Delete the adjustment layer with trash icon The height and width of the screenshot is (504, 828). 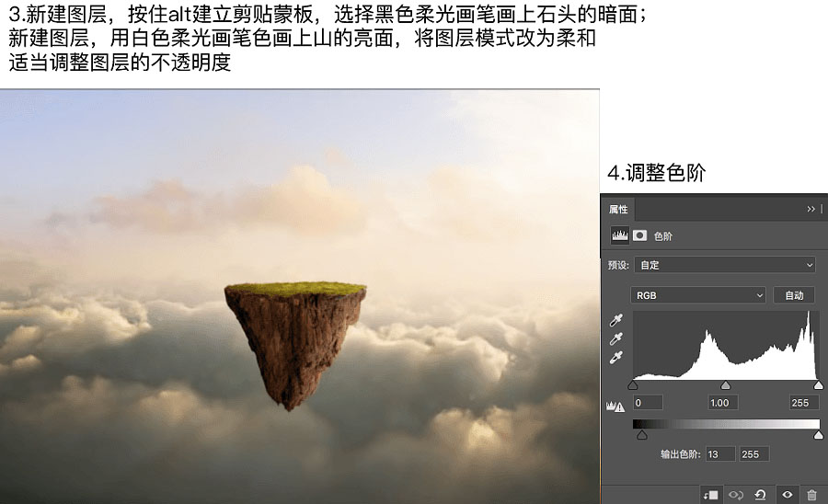click(811, 495)
